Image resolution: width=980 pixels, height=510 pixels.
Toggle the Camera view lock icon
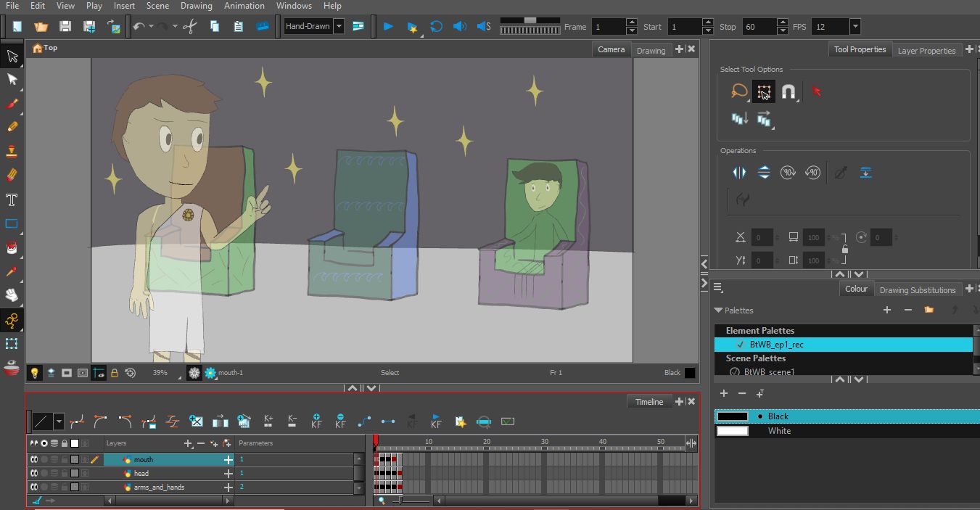(114, 373)
